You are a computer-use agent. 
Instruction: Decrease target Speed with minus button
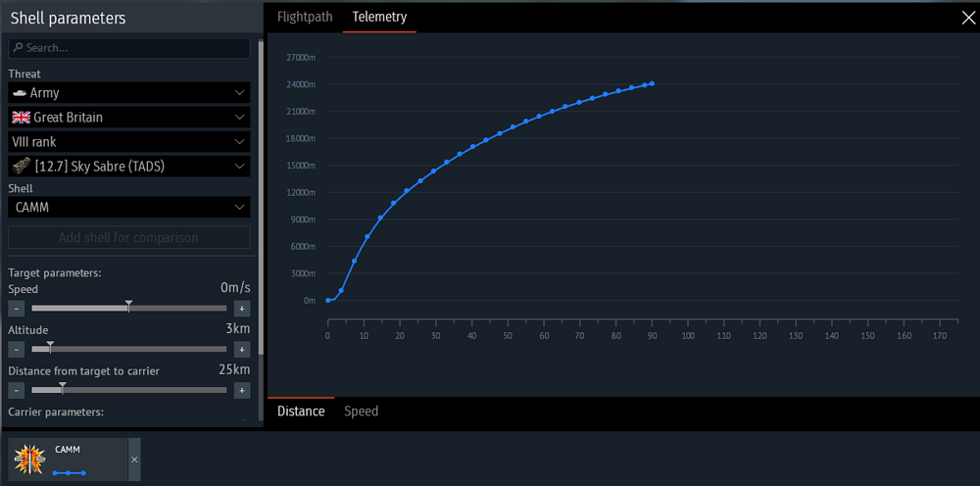17,309
